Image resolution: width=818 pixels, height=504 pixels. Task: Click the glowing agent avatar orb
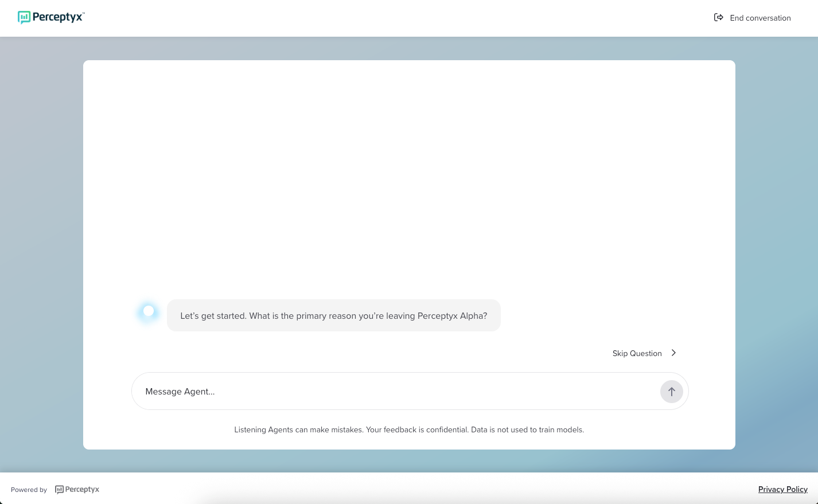click(x=149, y=311)
